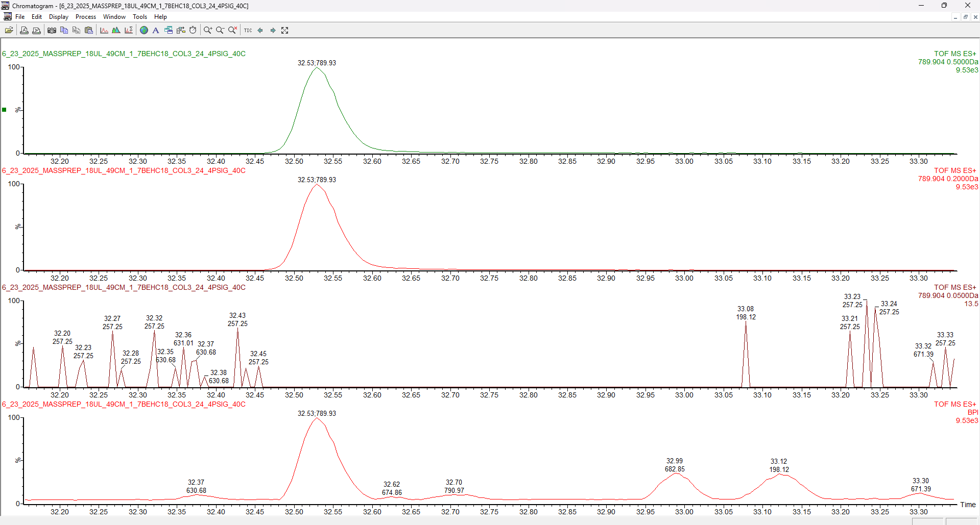This screenshot has height=525, width=980.
Task: Click the document system icon beside File
Action: click(8, 17)
